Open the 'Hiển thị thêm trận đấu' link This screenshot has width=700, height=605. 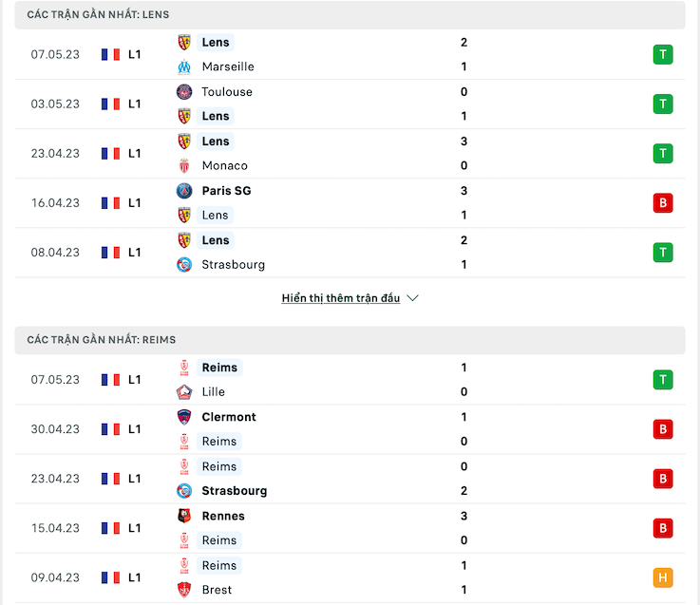pyautogui.click(x=341, y=298)
